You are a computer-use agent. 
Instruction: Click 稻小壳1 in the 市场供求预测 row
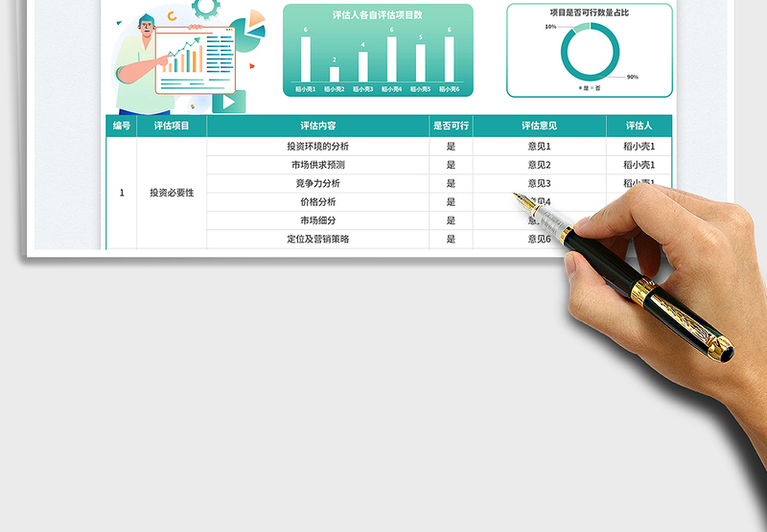[639, 165]
